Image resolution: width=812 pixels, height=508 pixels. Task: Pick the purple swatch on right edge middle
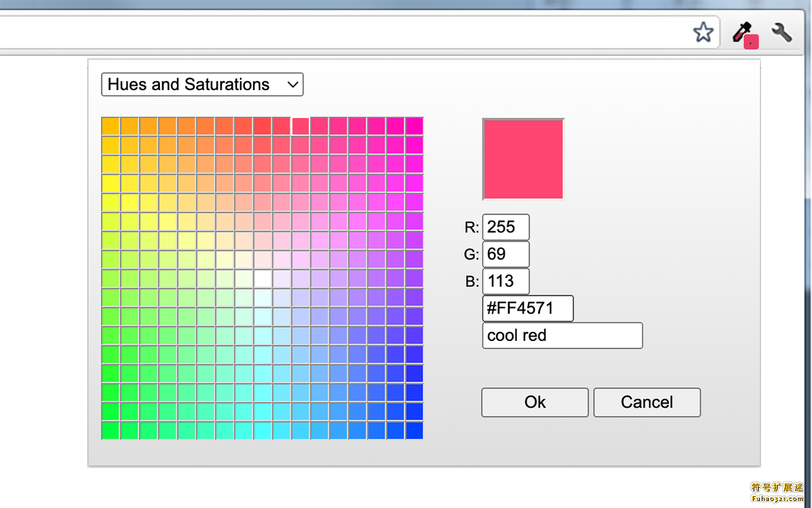tap(415, 278)
